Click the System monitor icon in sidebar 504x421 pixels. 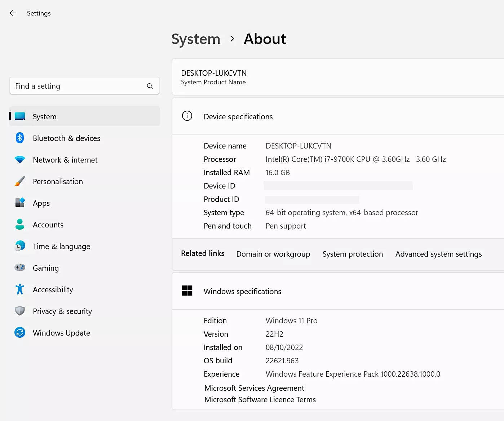tap(20, 116)
